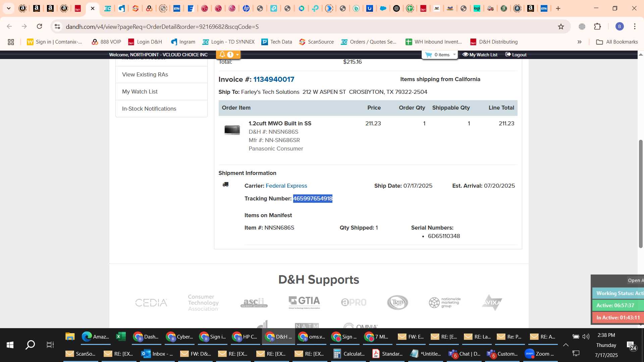Open the Login D&H bookmark

pyautogui.click(x=145, y=42)
